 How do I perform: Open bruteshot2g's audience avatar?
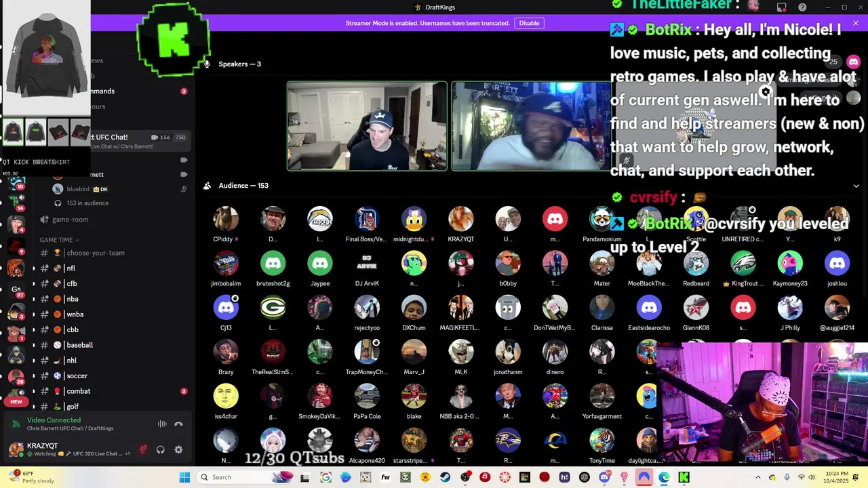[273, 263]
